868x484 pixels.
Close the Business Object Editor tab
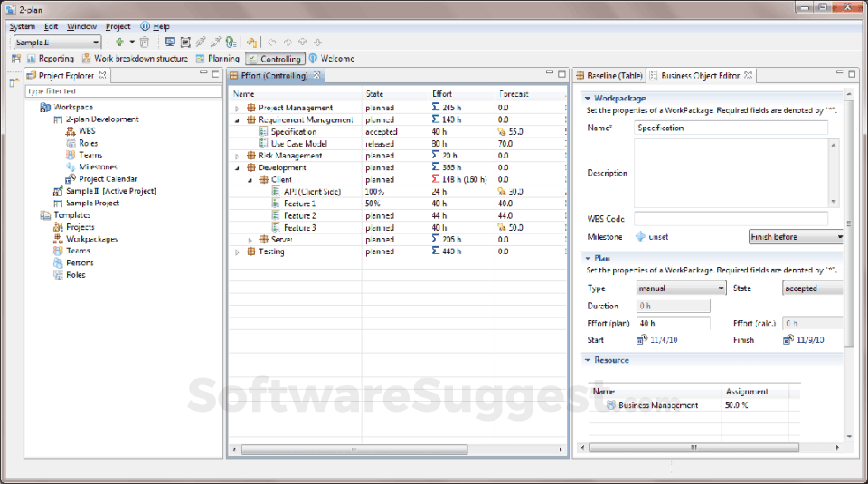749,75
